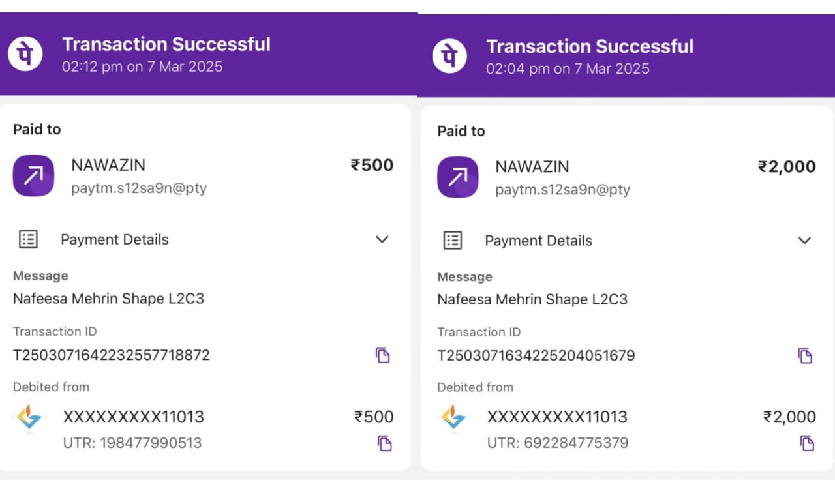Copy UTR number 198477990513
This screenshot has height=504, width=835.
point(385,443)
